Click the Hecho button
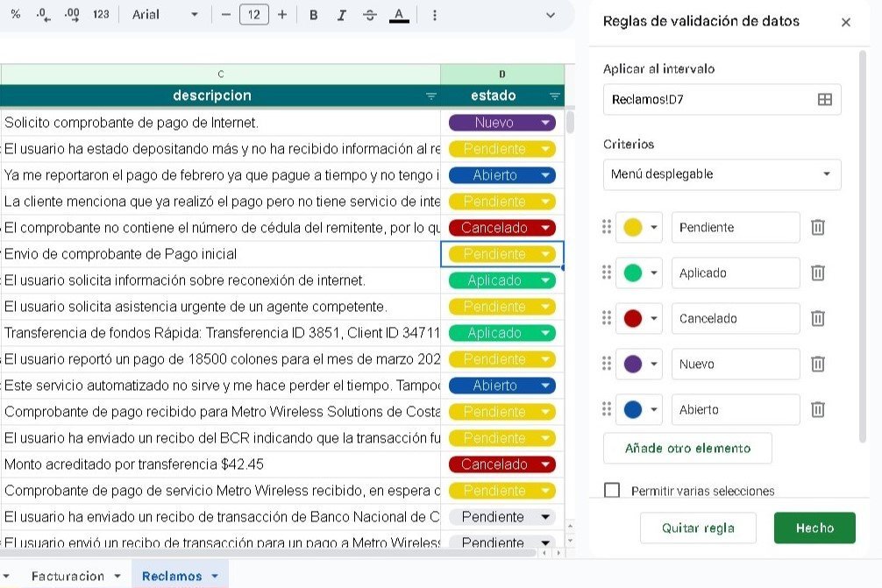The image size is (882, 588). (814, 528)
